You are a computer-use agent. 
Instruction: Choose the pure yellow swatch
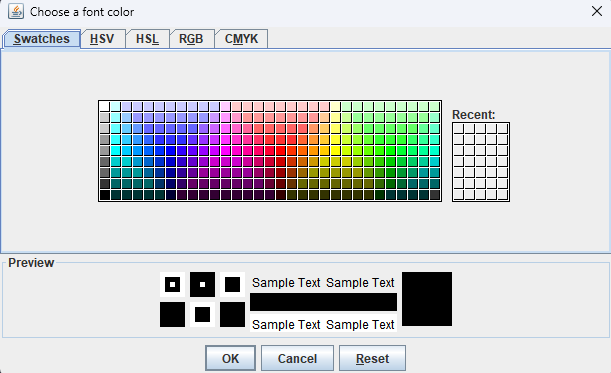(336, 150)
